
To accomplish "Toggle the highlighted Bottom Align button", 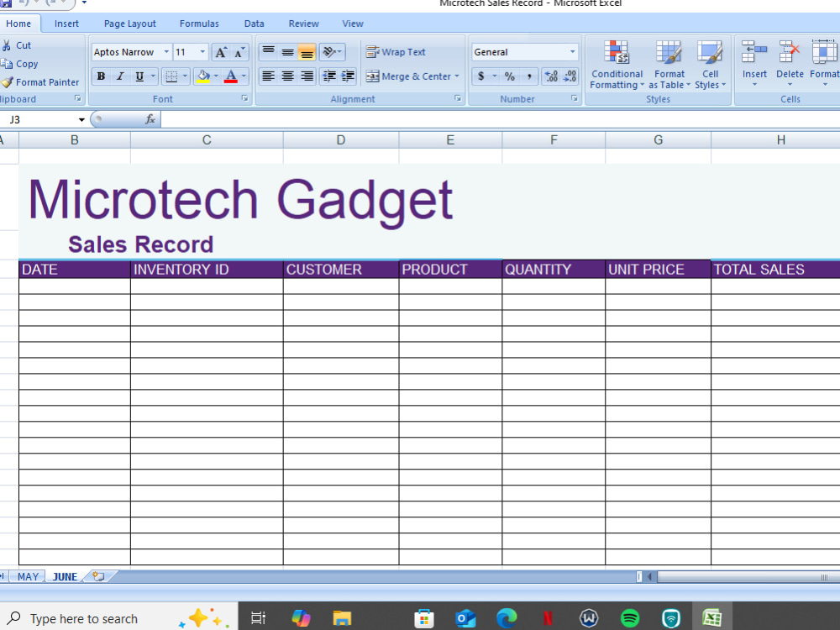I will coord(307,52).
